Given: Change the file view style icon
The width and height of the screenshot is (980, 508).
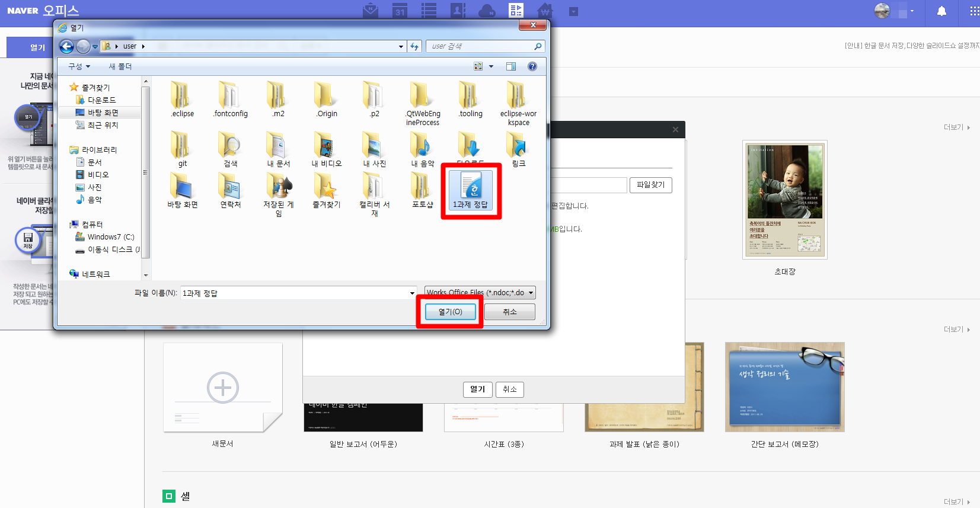Looking at the screenshot, I should (x=478, y=66).
